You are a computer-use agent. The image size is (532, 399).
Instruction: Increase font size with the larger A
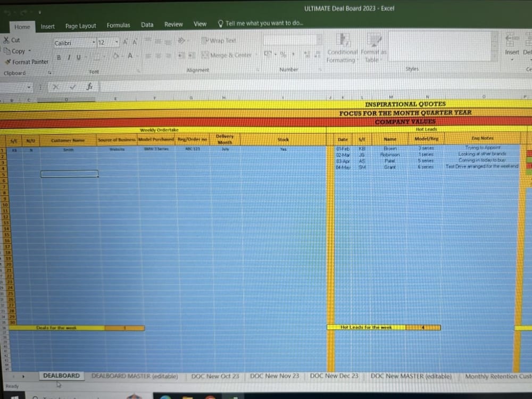click(x=125, y=42)
